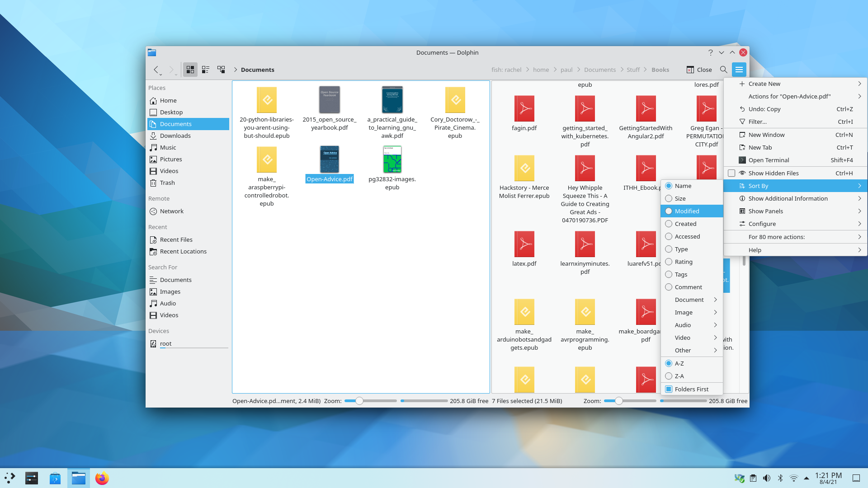
Task: Click the search icon in toolbar
Action: coord(723,70)
